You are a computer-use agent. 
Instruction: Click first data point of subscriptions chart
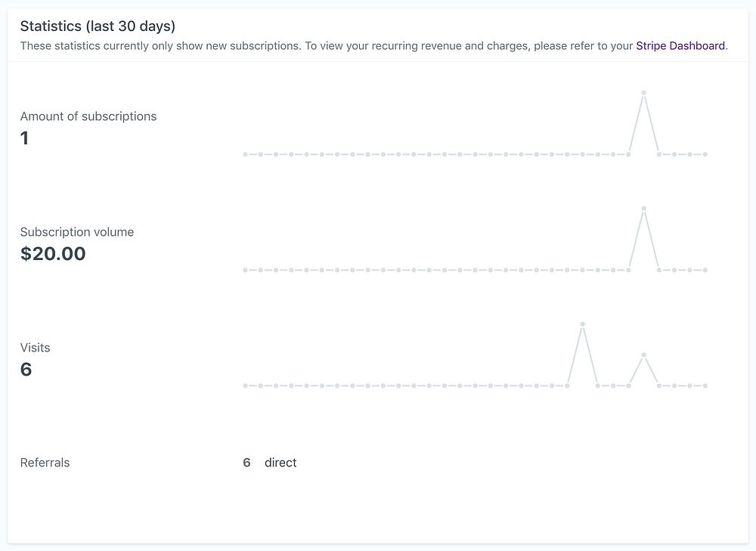(245, 154)
